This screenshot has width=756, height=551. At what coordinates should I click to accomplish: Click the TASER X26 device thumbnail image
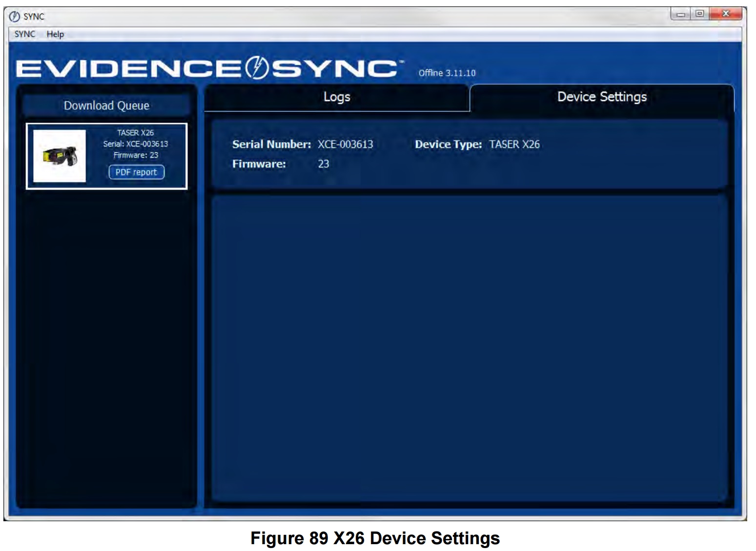[60, 156]
